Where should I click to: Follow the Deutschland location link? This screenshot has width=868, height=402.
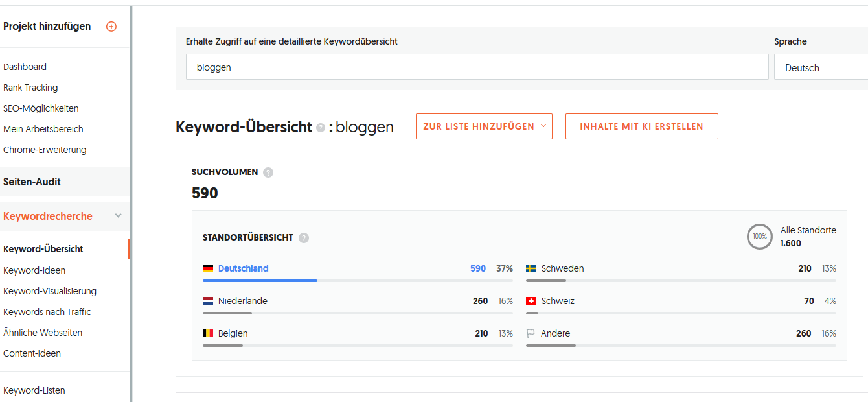pos(243,268)
